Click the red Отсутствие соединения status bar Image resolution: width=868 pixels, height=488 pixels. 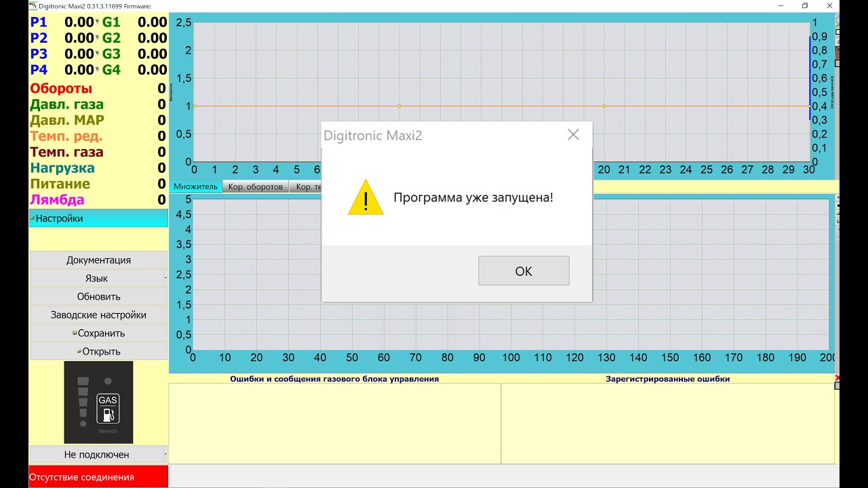coord(98,477)
